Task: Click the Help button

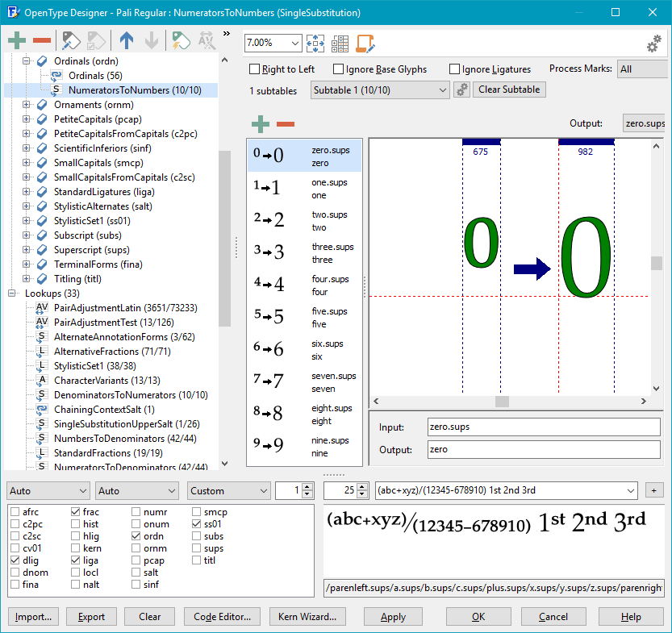Action: pyautogui.click(x=631, y=617)
